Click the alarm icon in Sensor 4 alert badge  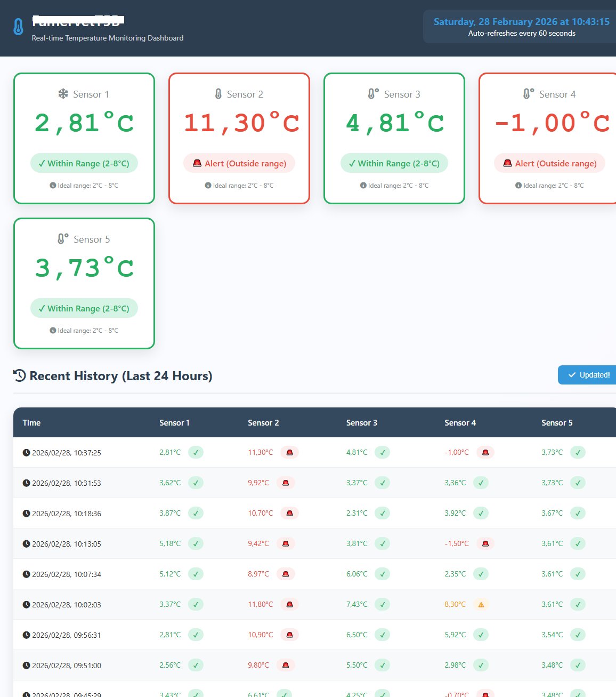point(507,163)
